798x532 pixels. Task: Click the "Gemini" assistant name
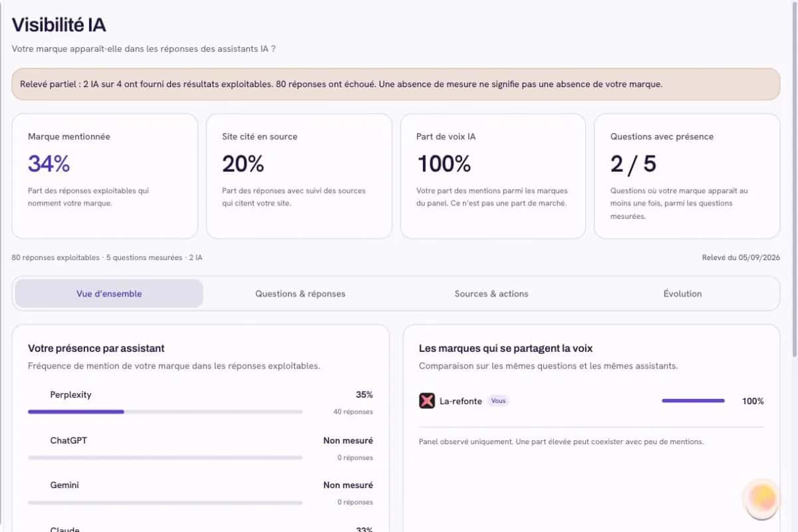[x=65, y=485]
